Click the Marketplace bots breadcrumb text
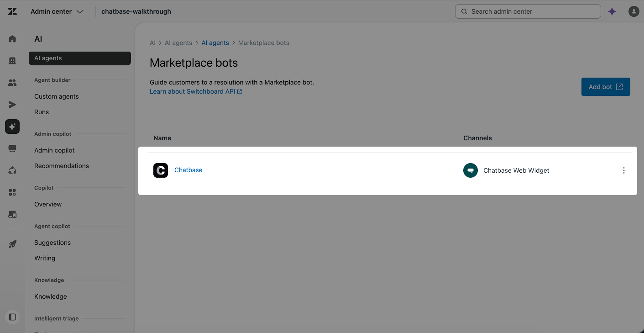Screen dimensions: 644x333 tap(264, 43)
